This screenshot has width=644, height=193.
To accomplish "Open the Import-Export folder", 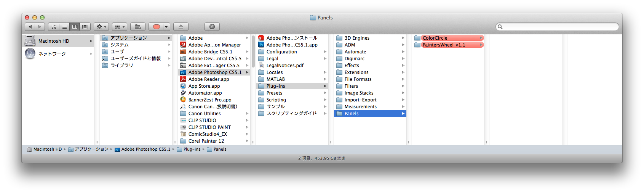I will point(370,100).
